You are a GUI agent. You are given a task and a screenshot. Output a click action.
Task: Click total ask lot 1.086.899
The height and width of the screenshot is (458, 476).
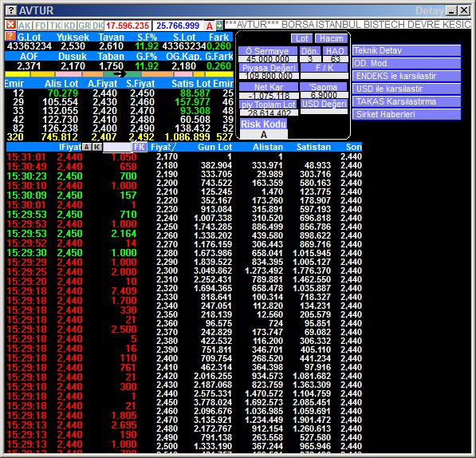187,137
